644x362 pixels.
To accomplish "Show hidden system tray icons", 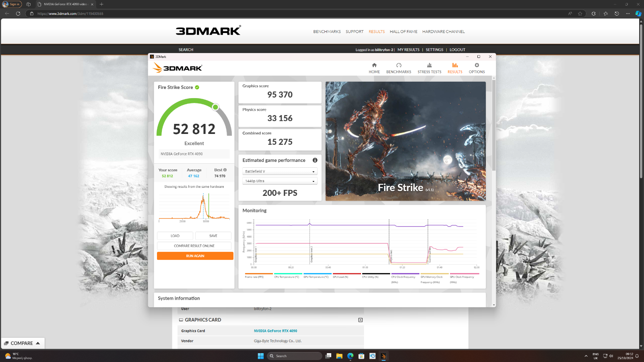I will (586, 356).
